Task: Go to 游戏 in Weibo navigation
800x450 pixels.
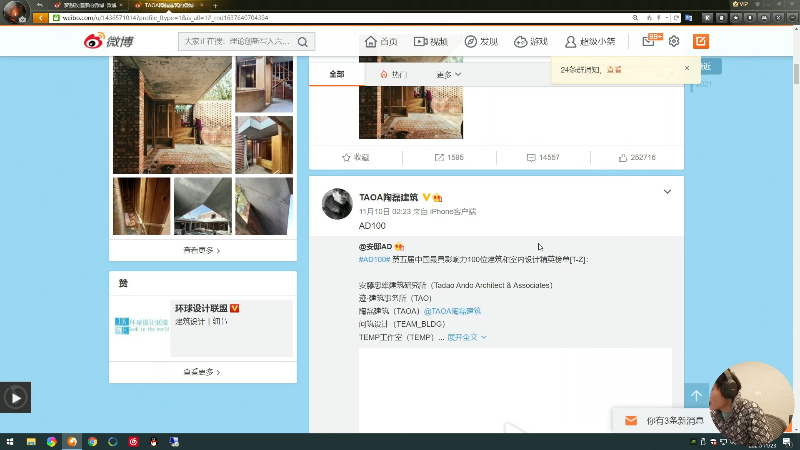Action: [531, 41]
